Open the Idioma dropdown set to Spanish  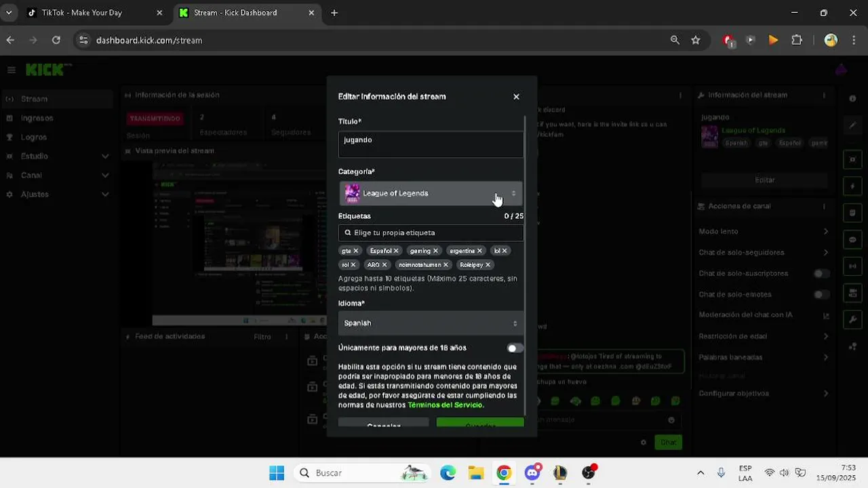(x=431, y=323)
